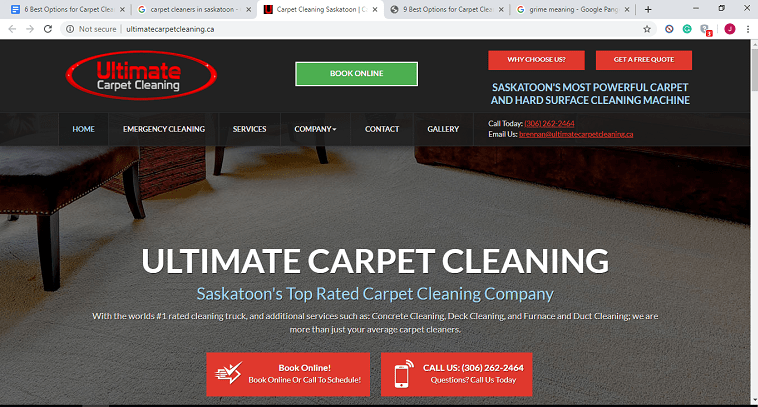
Task: Click the brennan email address link
Action: pos(576,134)
